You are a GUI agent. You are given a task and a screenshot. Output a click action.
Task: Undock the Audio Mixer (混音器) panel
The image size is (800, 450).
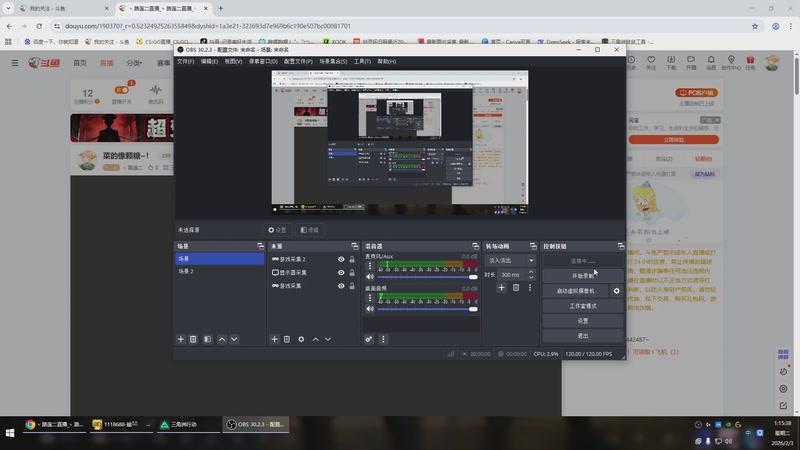pyautogui.click(x=476, y=246)
